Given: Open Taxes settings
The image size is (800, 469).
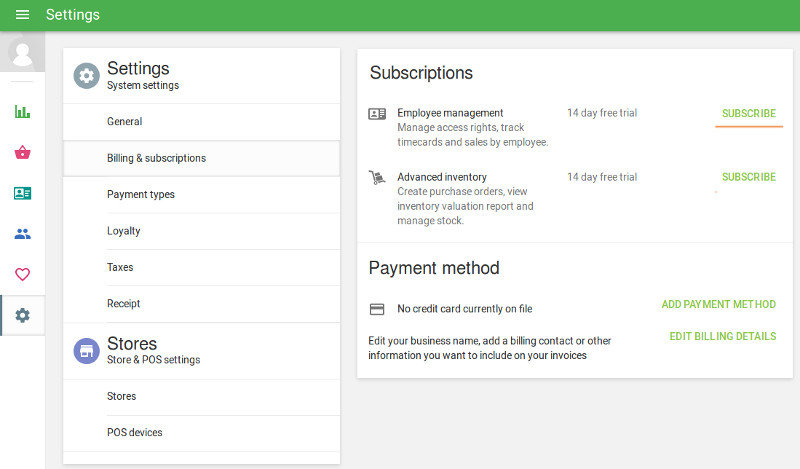Looking at the screenshot, I should tap(120, 267).
